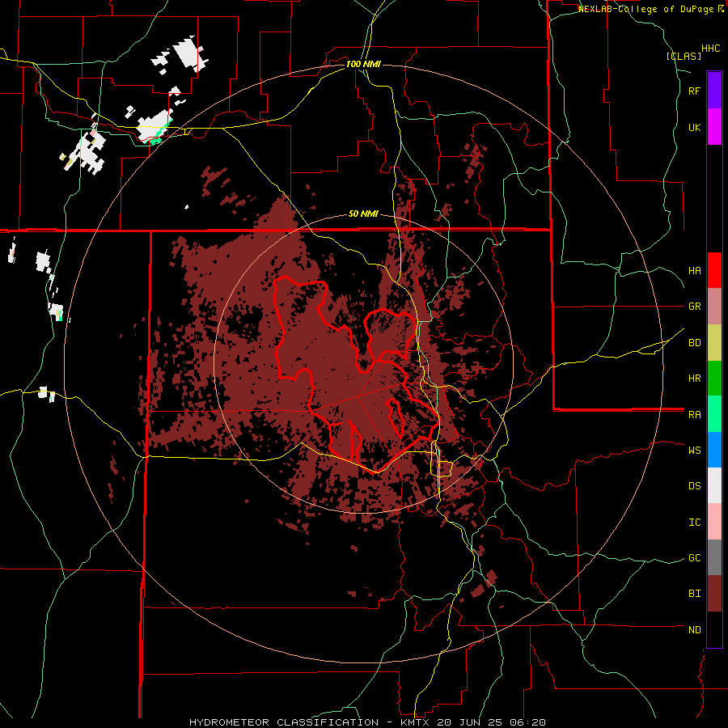Click the UK magenta legend swatch
The image size is (728, 728).
point(714,127)
